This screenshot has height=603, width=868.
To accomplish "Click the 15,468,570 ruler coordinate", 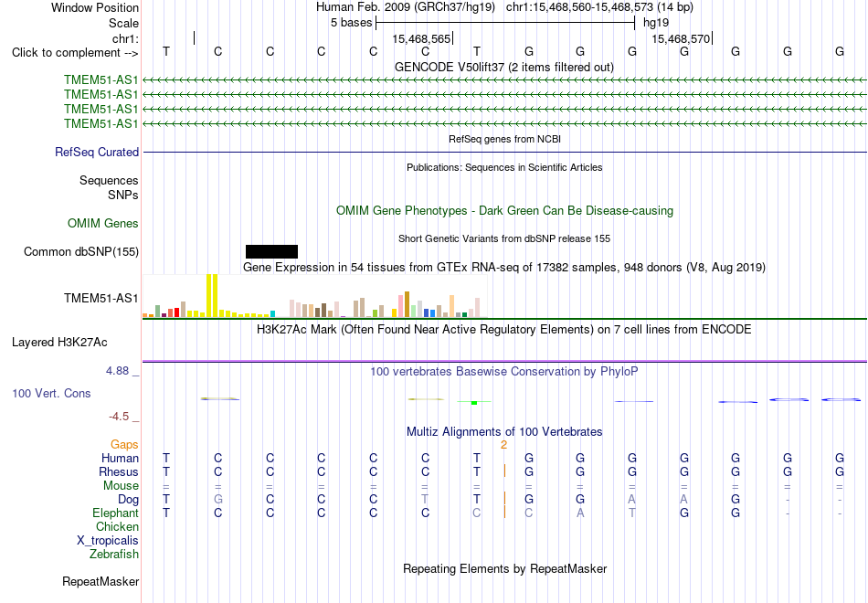I will (681, 38).
